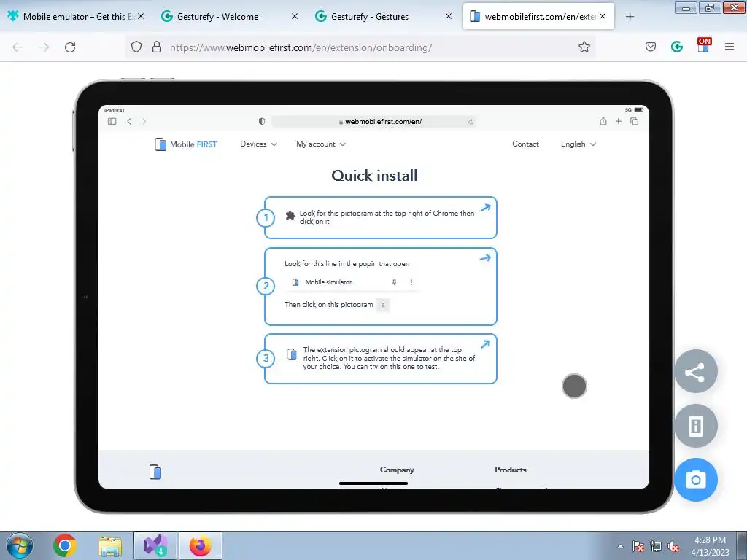747x560 pixels.
Task: Open File Explorer from the taskbar
Action: coord(110,545)
